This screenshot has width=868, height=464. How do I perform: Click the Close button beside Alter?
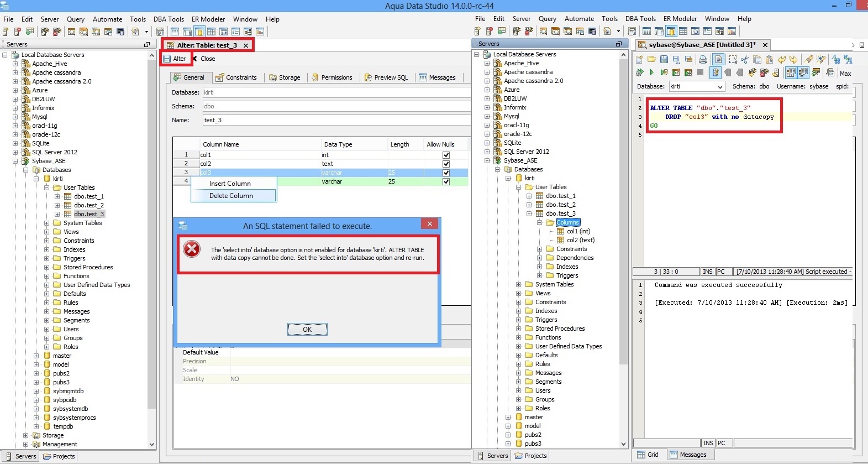click(x=204, y=59)
